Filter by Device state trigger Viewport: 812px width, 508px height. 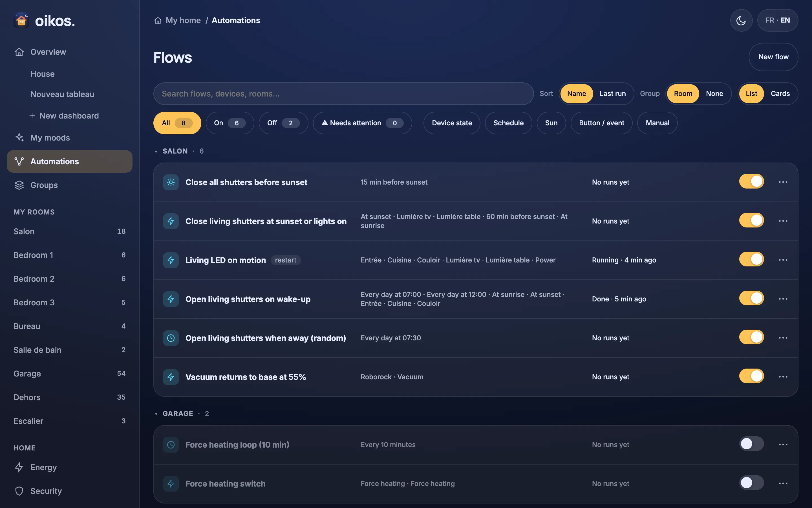coord(452,123)
